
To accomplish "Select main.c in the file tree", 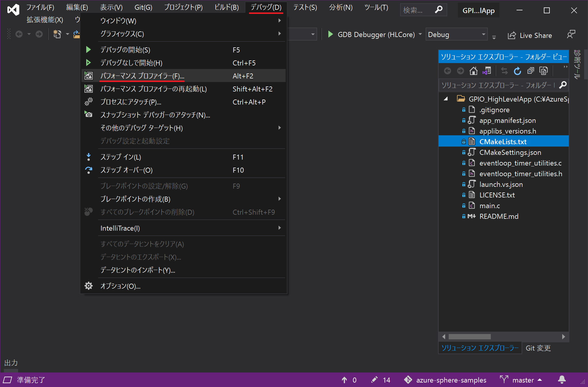I will click(x=489, y=206).
